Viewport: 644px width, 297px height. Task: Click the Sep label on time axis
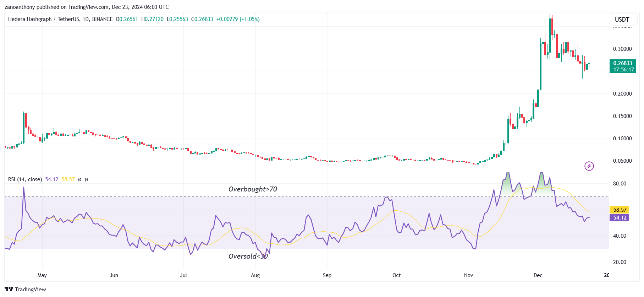pyautogui.click(x=327, y=275)
